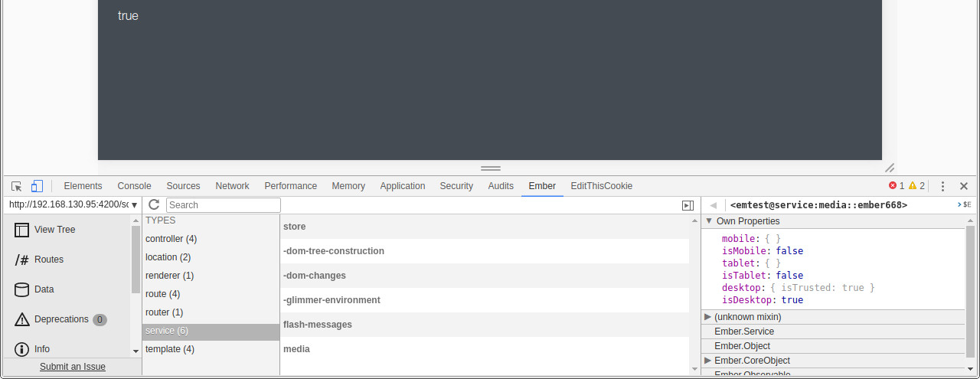The width and height of the screenshot is (980, 379).
Task: Switch to the Console tab
Action: pos(134,186)
